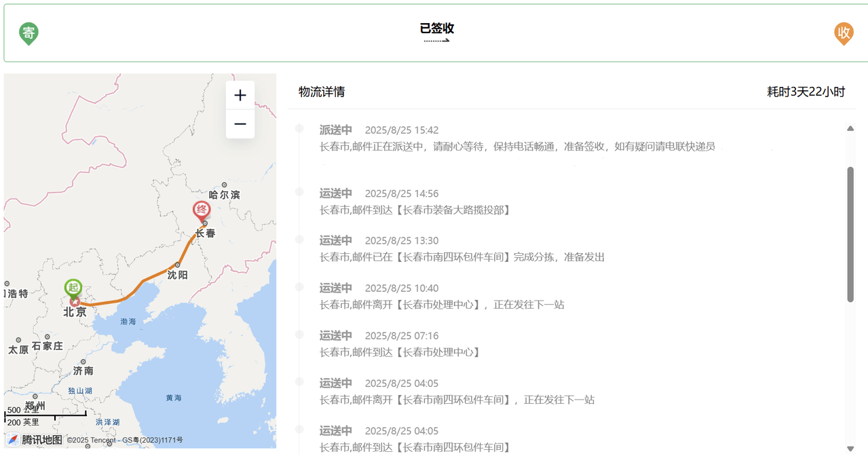Click the scroll up arrow in logistics list

[850, 128]
